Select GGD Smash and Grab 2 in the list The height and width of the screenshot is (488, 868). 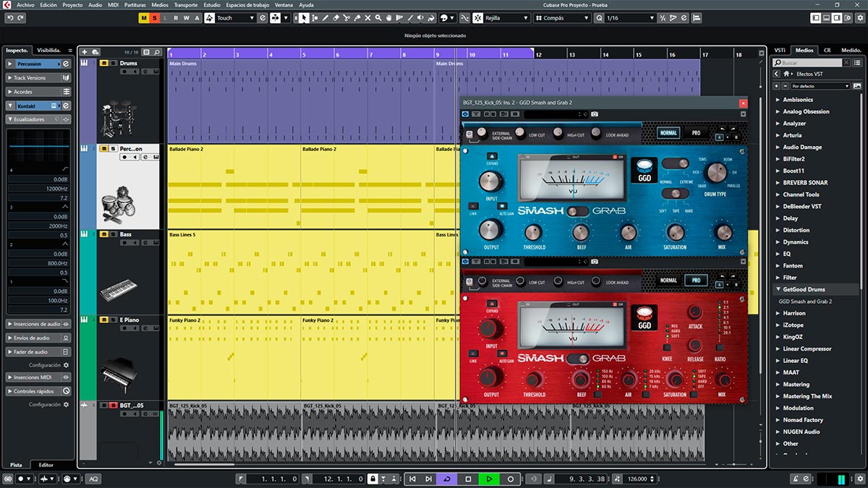point(806,301)
